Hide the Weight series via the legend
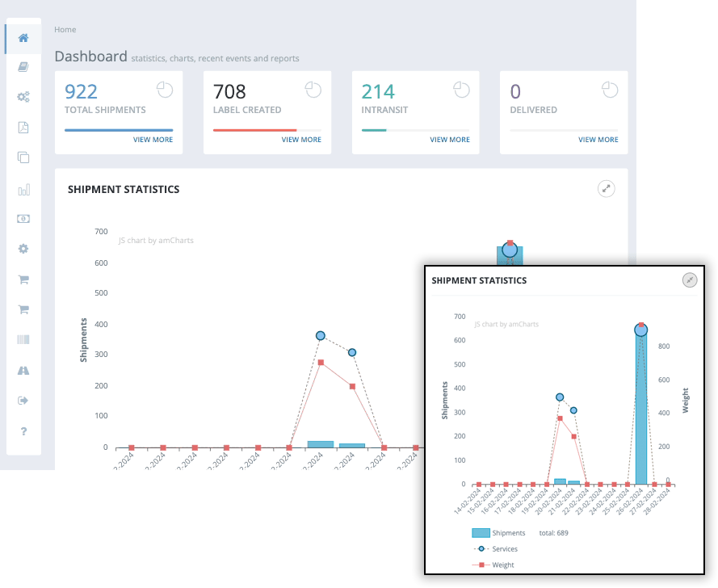This screenshot has height=588, width=718. pyautogui.click(x=502, y=565)
